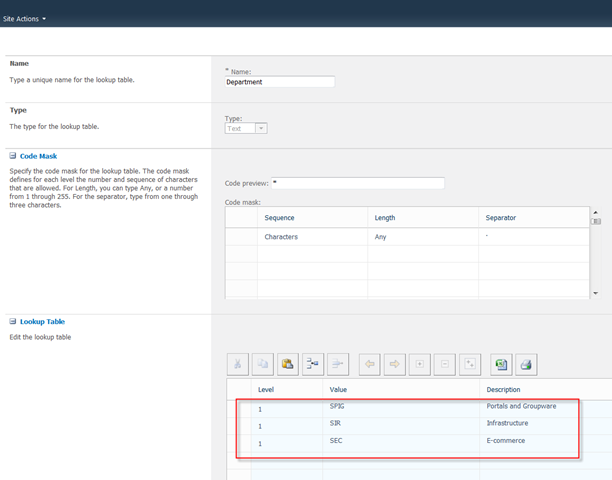Viewport: 612px width, 480px height.
Task: Open the Type dropdown
Action: tap(260, 128)
